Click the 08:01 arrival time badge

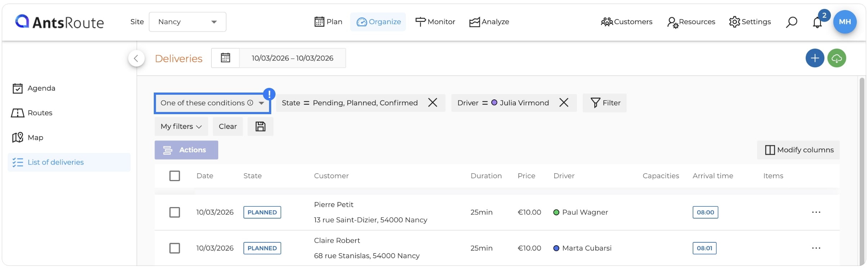[x=704, y=248]
